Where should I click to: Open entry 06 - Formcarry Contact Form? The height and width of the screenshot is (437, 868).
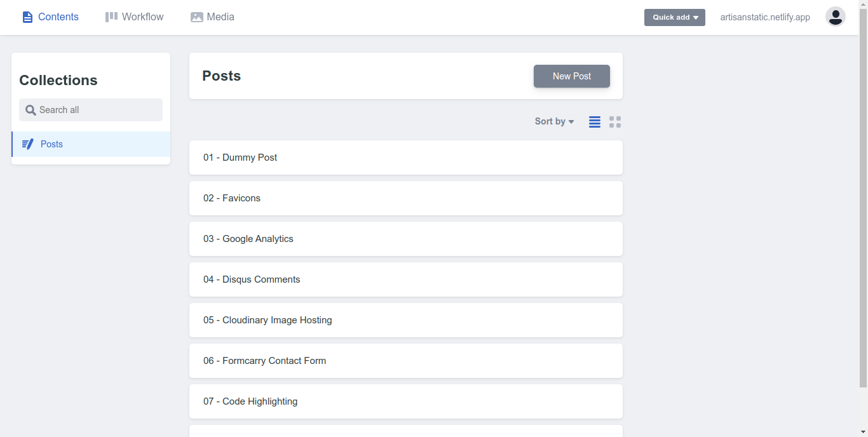point(406,361)
